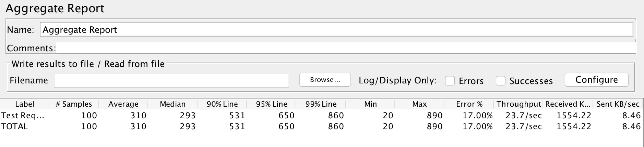Focus the Filename input field
Viewport: 644px width, 147px height.
[171, 80]
